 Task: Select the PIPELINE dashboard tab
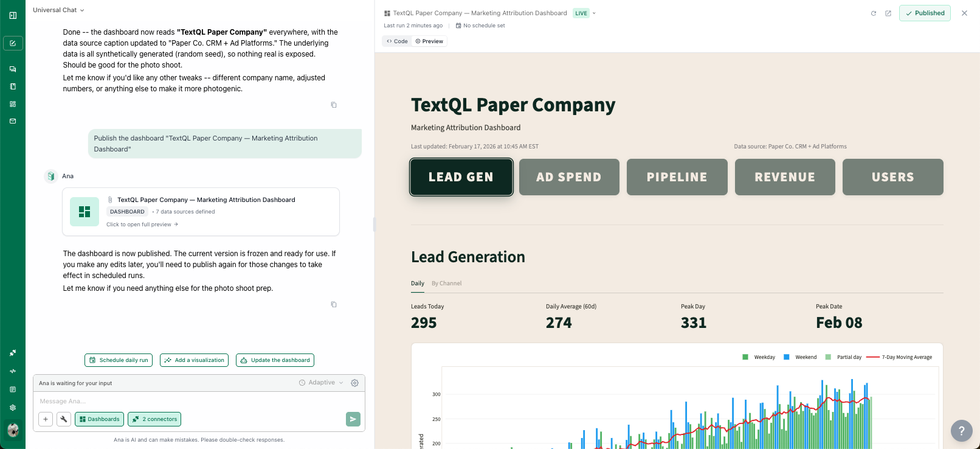pos(677,177)
